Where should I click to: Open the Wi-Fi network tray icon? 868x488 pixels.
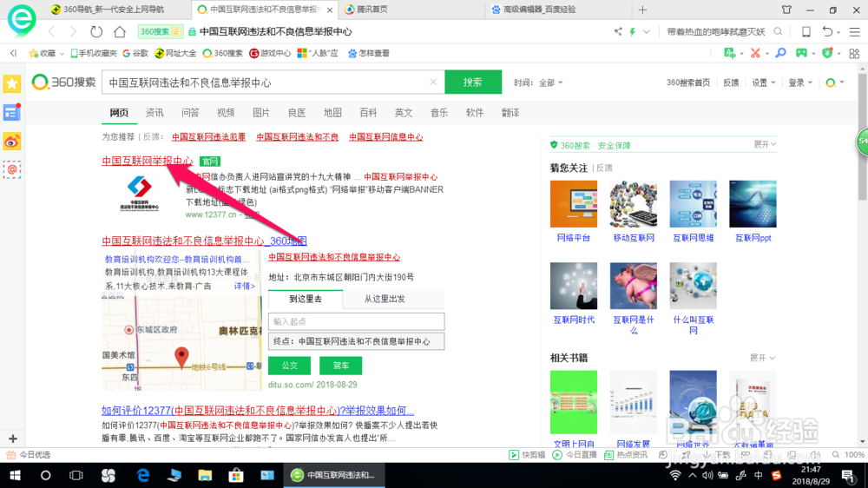coord(675,475)
